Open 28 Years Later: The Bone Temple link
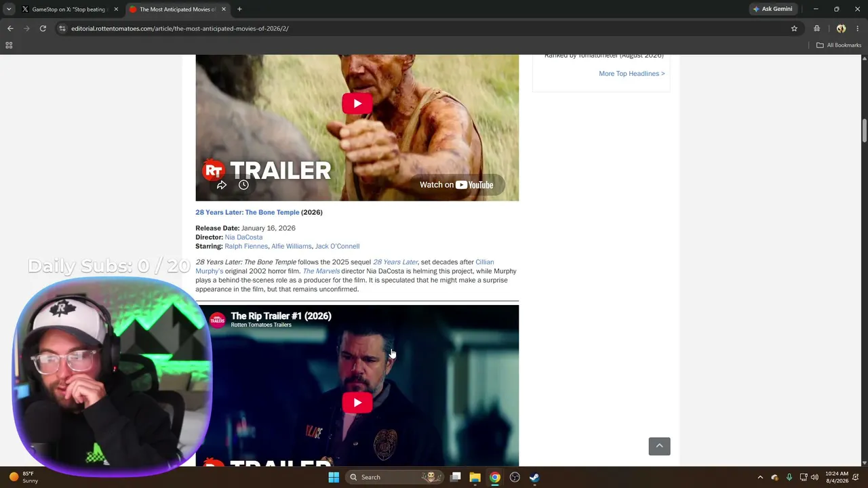Screen dimensions: 868x488 click(x=247, y=212)
